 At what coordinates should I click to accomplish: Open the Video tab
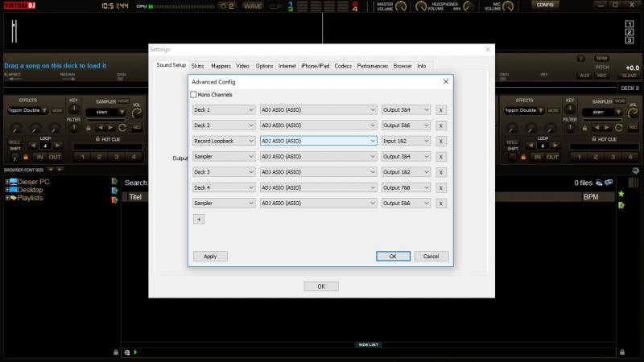[242, 66]
